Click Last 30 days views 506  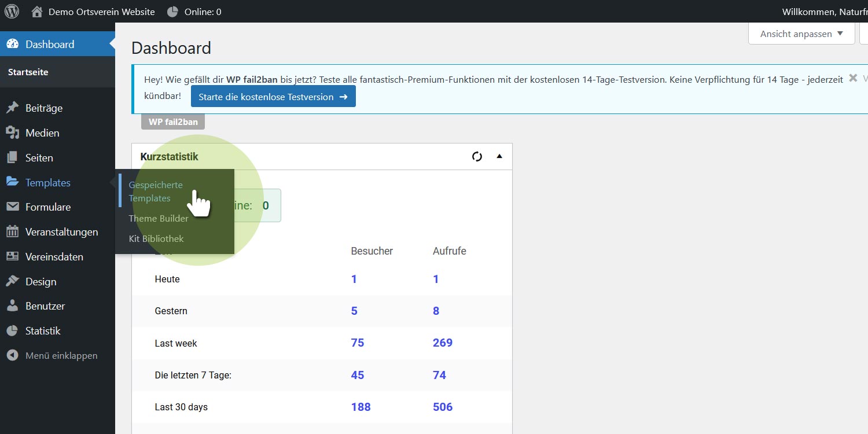[443, 407]
